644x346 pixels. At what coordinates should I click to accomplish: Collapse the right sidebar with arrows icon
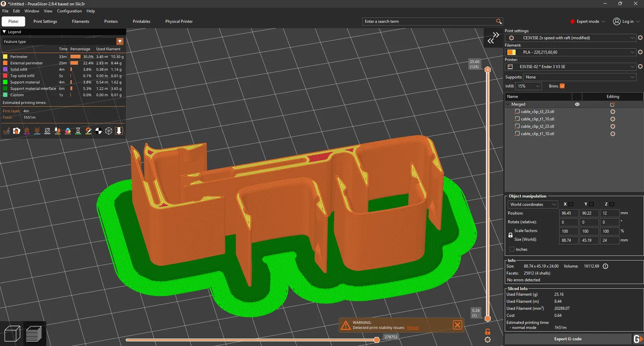pyautogui.click(x=493, y=38)
